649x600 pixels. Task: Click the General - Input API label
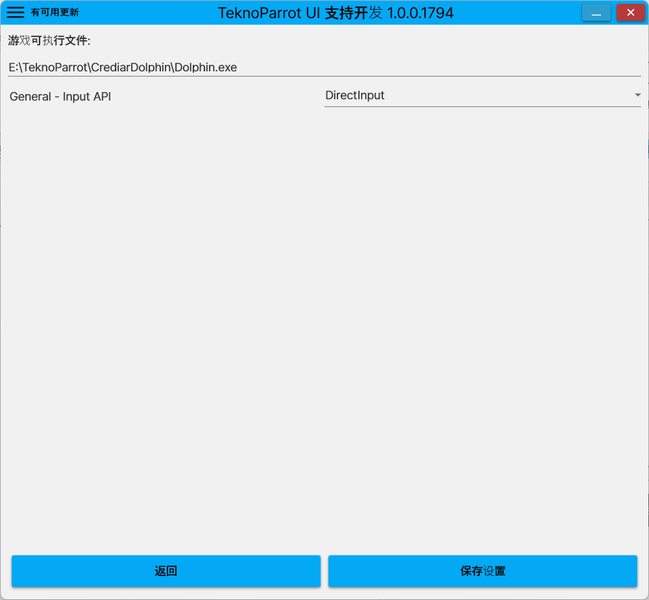[60, 97]
